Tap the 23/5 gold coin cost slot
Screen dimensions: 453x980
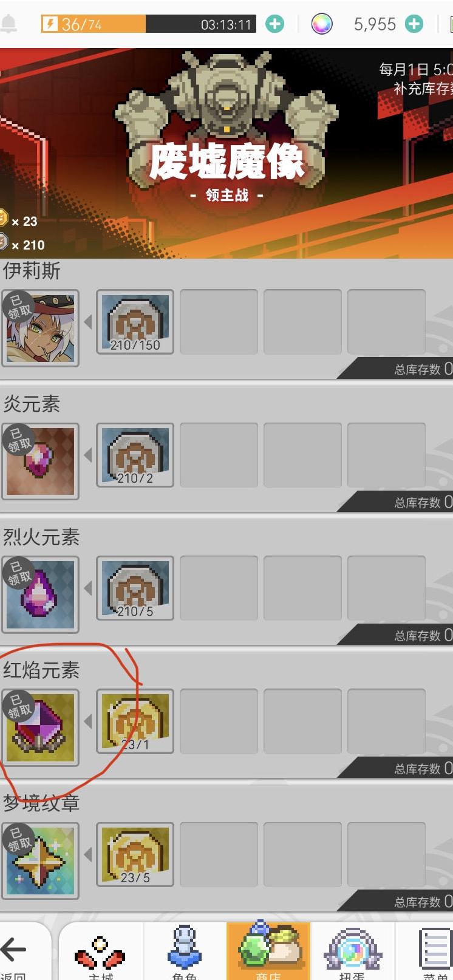pyautogui.click(x=135, y=855)
